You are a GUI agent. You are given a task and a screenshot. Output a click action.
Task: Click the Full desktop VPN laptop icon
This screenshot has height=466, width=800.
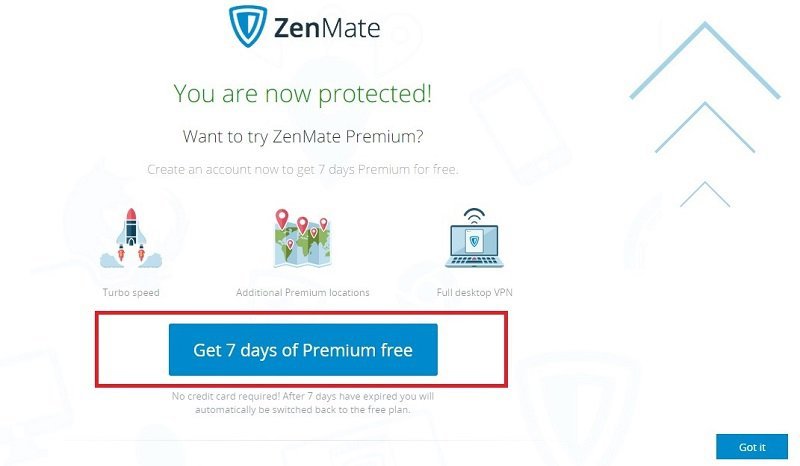click(474, 238)
